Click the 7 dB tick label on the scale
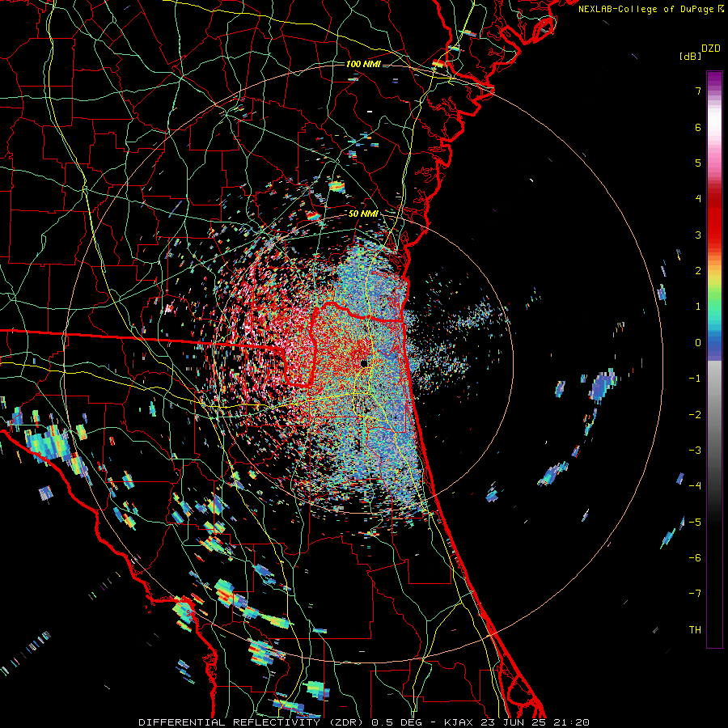728x728 pixels. pos(698,91)
